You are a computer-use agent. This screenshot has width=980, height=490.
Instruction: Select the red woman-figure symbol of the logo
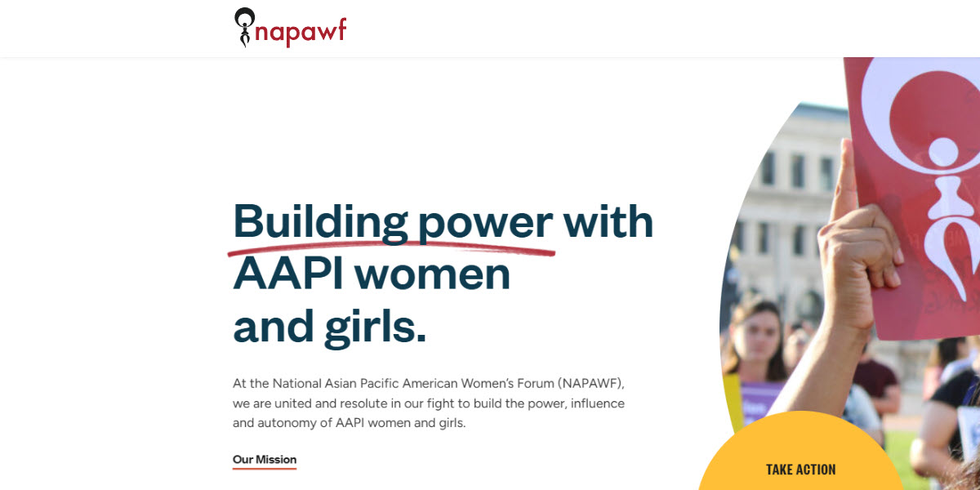[243, 27]
